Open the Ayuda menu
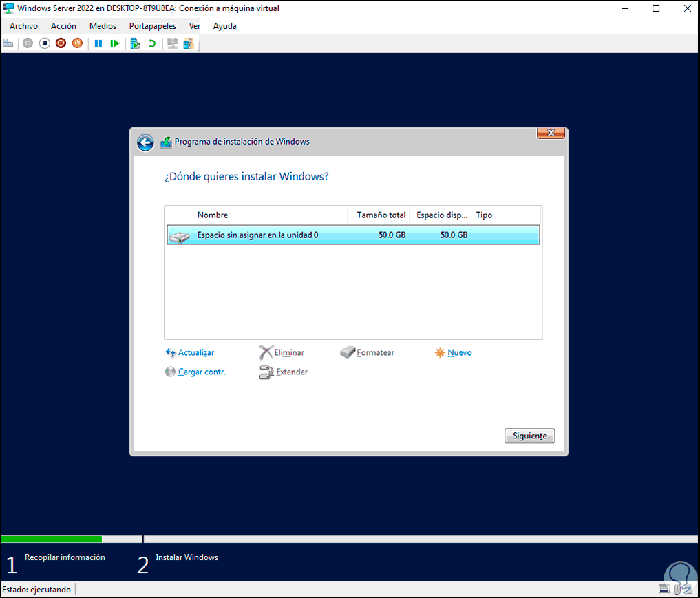Viewport: 700px width, 598px height. 224,26
